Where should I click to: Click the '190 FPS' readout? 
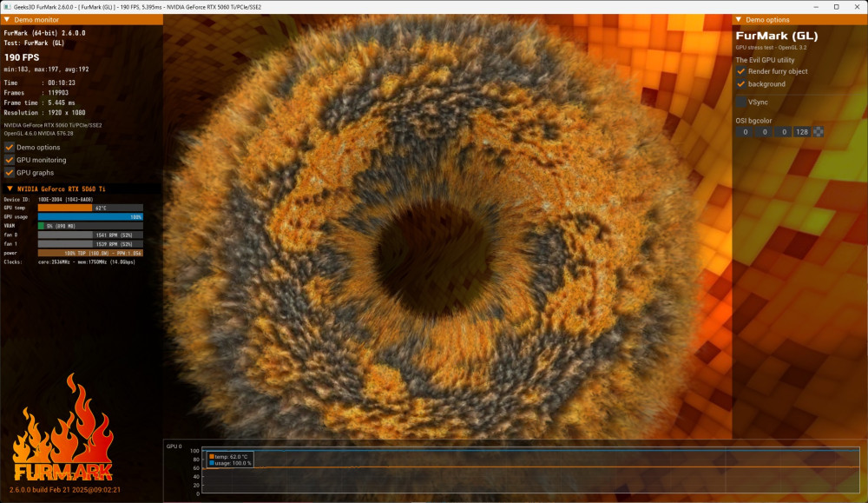click(22, 57)
